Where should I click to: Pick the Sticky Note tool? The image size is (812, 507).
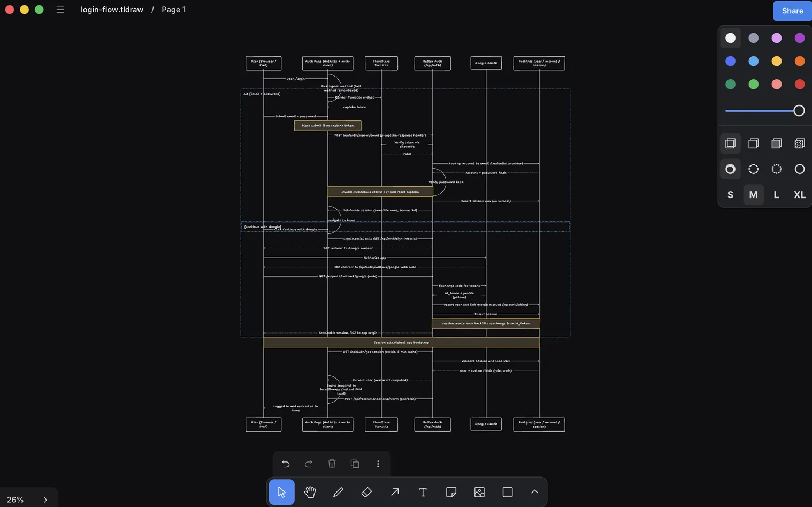[451, 492]
